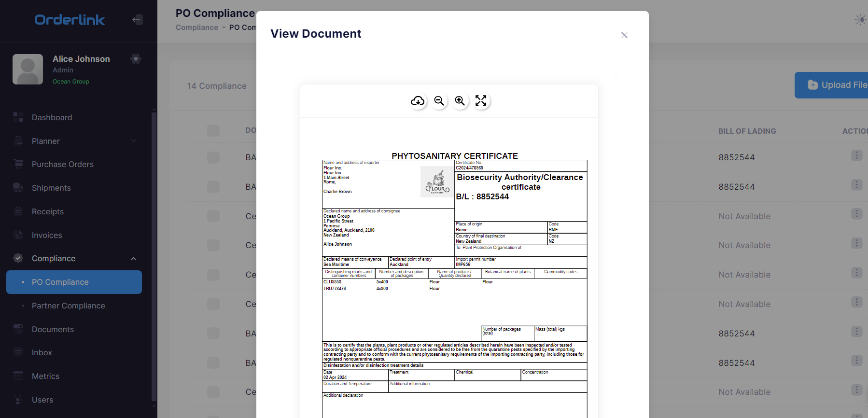This screenshot has height=418, width=868.
Task: Click the Invoices sidebar icon
Action: click(x=18, y=235)
